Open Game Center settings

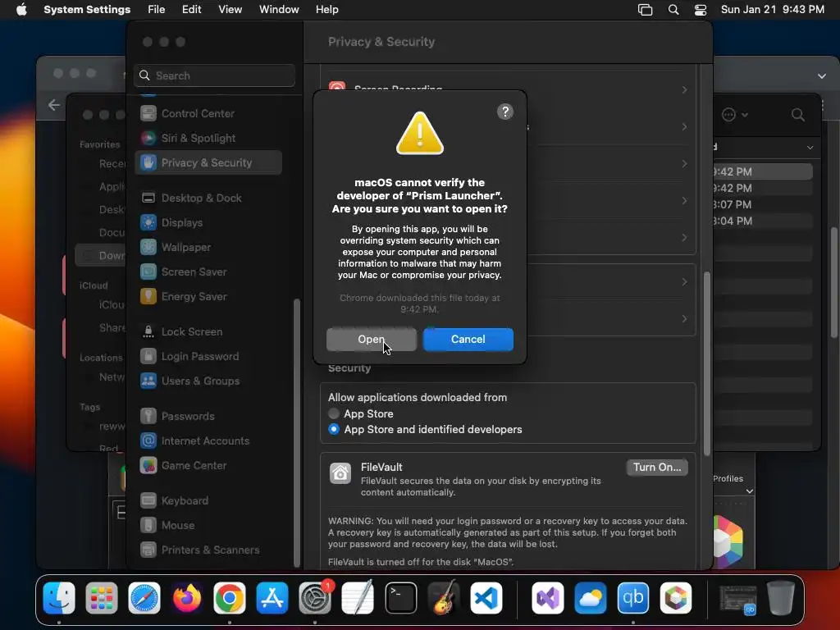(x=208, y=466)
